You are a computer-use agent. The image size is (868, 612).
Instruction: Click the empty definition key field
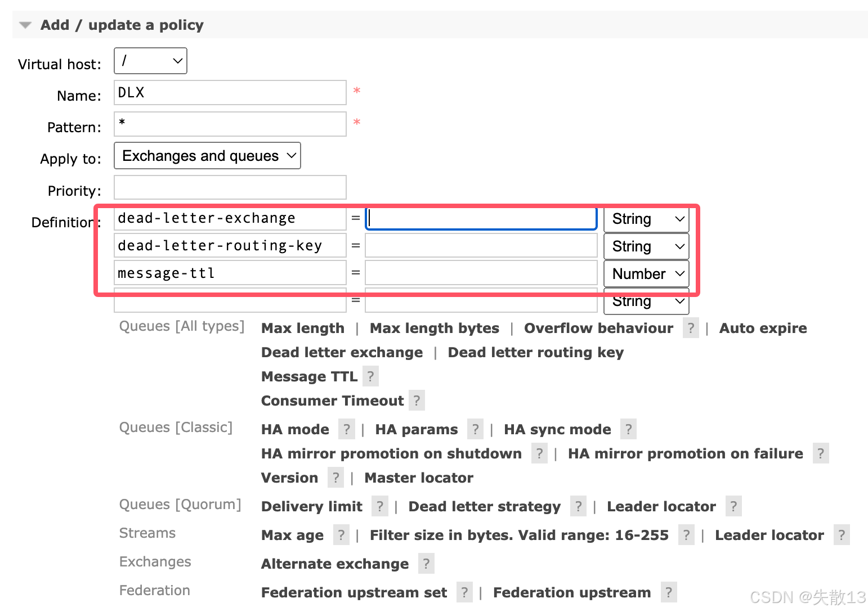pyautogui.click(x=230, y=301)
